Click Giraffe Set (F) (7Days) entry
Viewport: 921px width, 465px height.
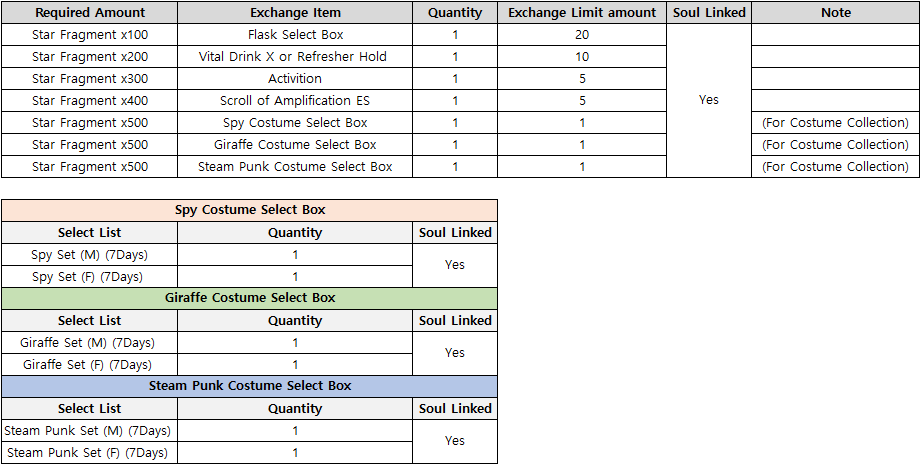pos(89,365)
